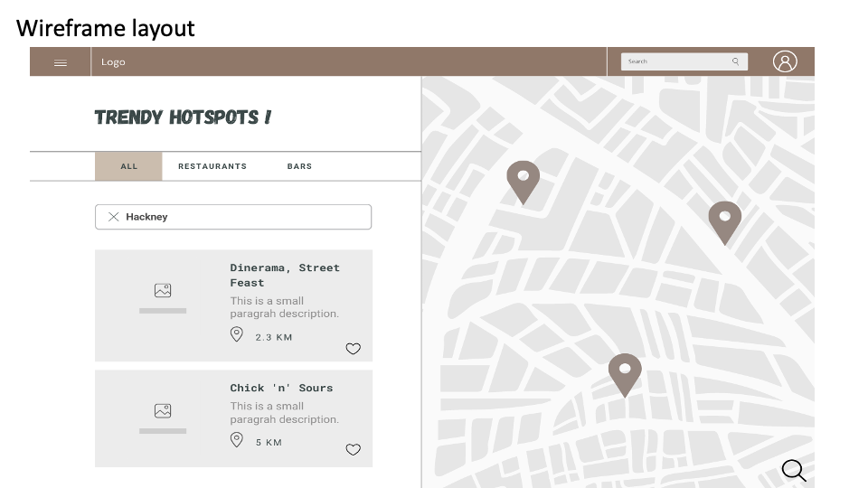The width and height of the screenshot is (868, 488).
Task: Open the user profile avatar icon
Action: 785,61
